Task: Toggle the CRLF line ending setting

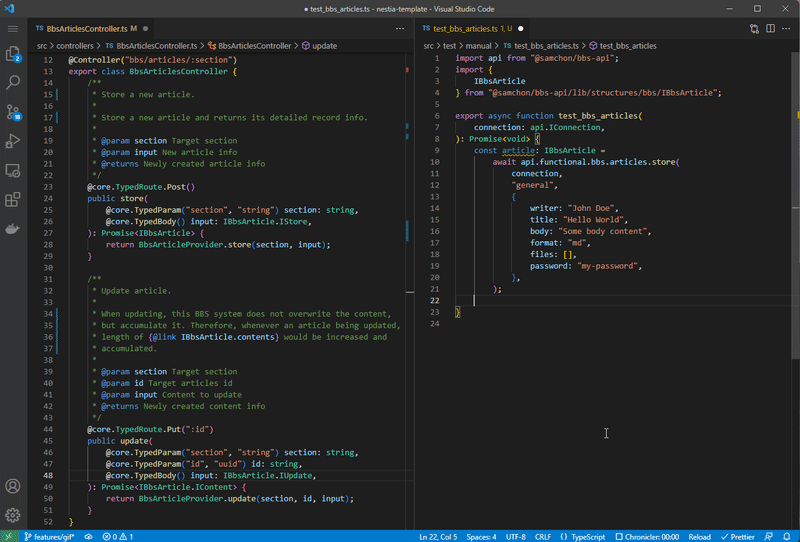Action: (x=543, y=536)
